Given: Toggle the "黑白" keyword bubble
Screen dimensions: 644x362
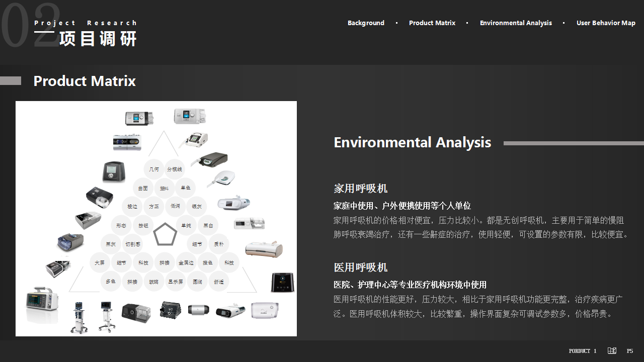Looking at the screenshot, I should tap(208, 225).
